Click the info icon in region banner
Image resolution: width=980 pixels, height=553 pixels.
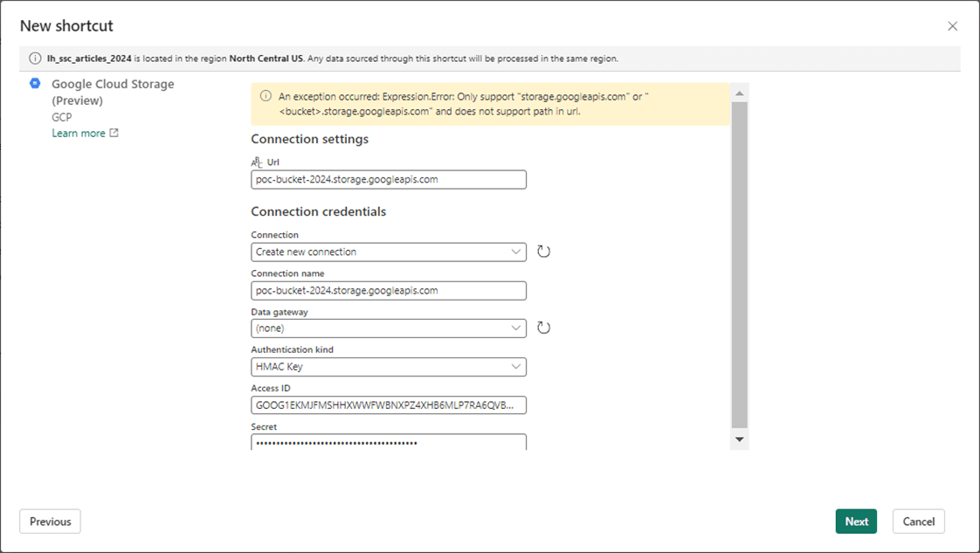tap(35, 59)
